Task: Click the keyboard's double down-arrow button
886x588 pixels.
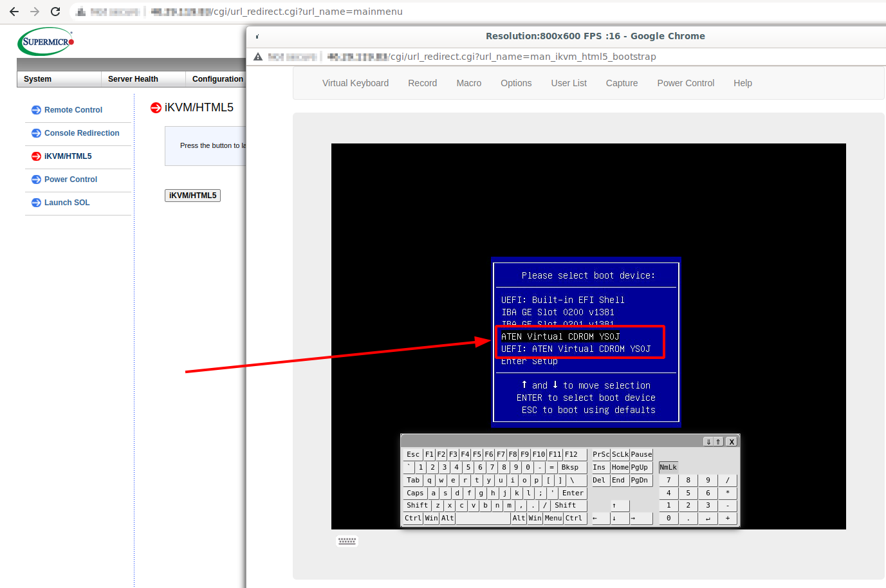Action: click(708, 442)
